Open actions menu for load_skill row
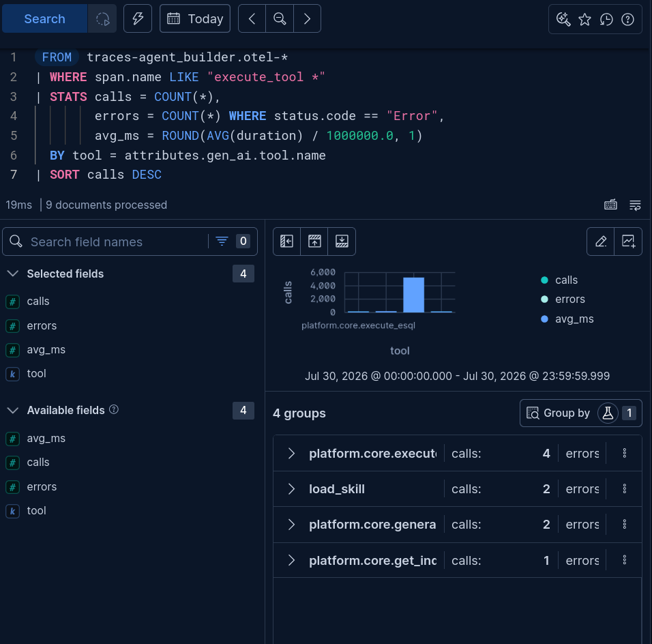 624,489
